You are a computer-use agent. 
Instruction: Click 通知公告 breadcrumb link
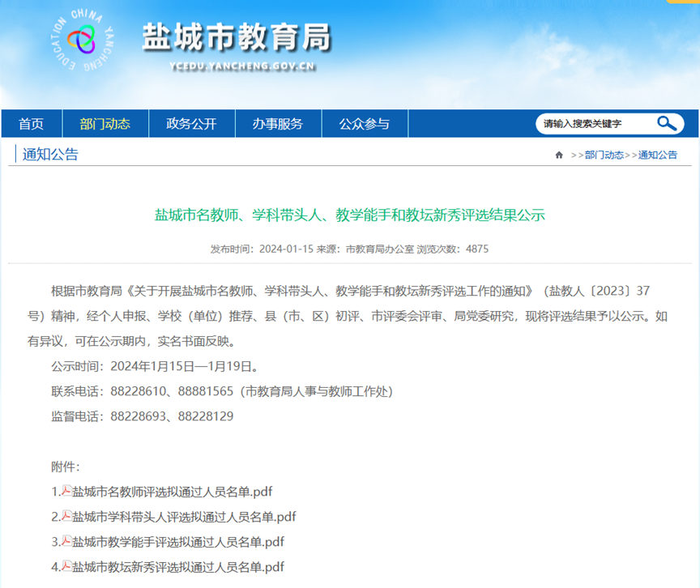[657, 155]
